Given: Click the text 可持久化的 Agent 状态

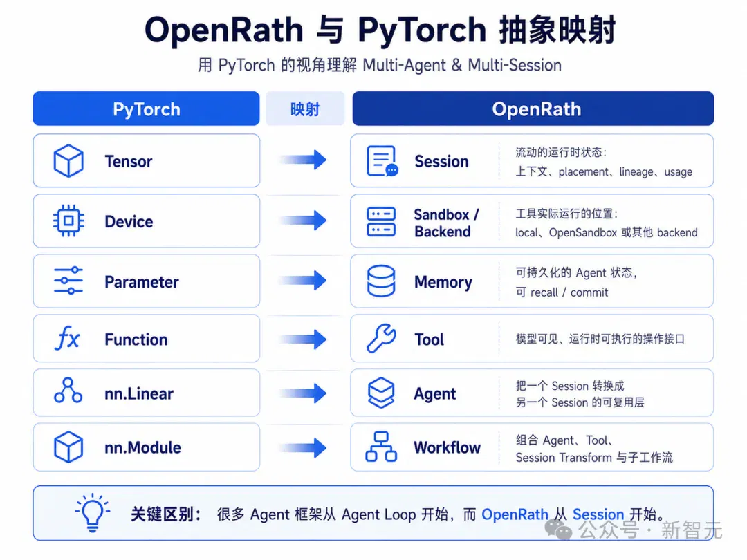Looking at the screenshot, I should (x=576, y=273).
